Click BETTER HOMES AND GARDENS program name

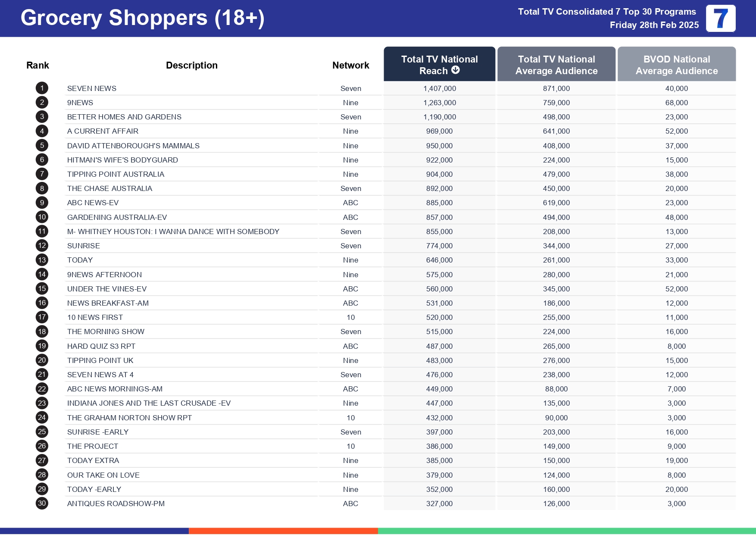[124, 117]
